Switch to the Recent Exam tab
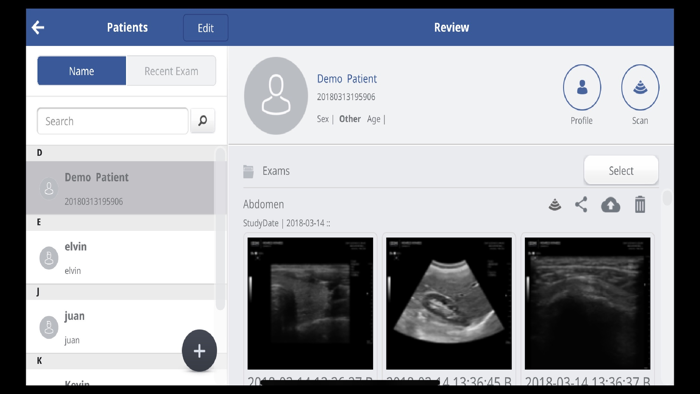This screenshot has width=700, height=394. (x=171, y=71)
